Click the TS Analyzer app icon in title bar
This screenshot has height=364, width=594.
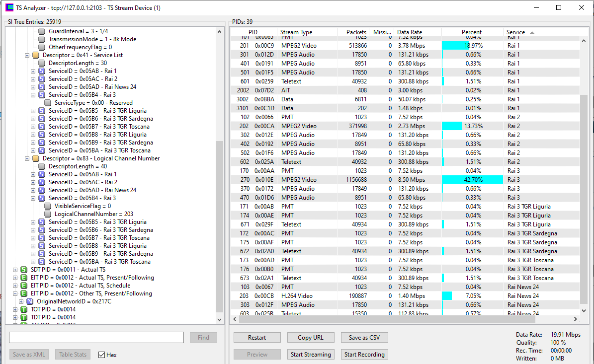click(9, 7)
